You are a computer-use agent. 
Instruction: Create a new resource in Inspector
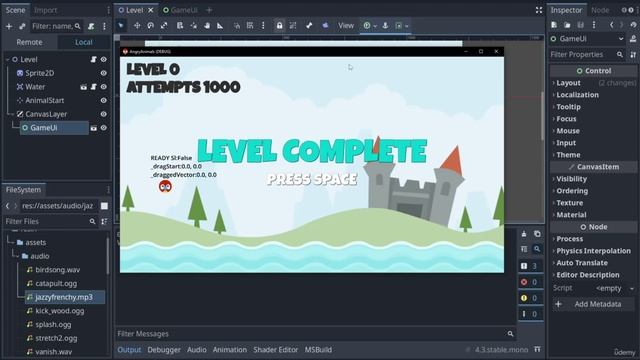point(554,25)
